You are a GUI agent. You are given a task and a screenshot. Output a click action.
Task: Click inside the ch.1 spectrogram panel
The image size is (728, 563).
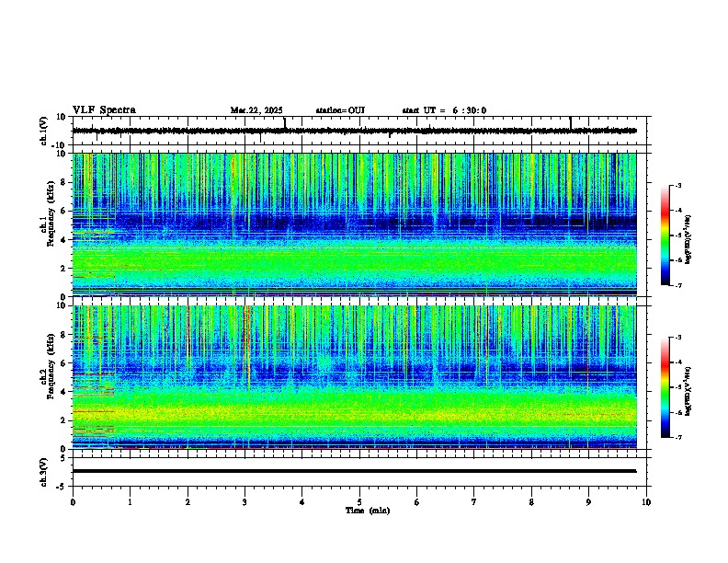point(354,224)
